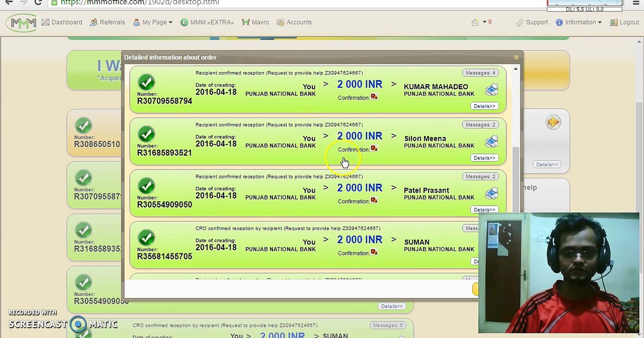Expand the My Page dropdown
644x338 pixels.
(x=153, y=23)
